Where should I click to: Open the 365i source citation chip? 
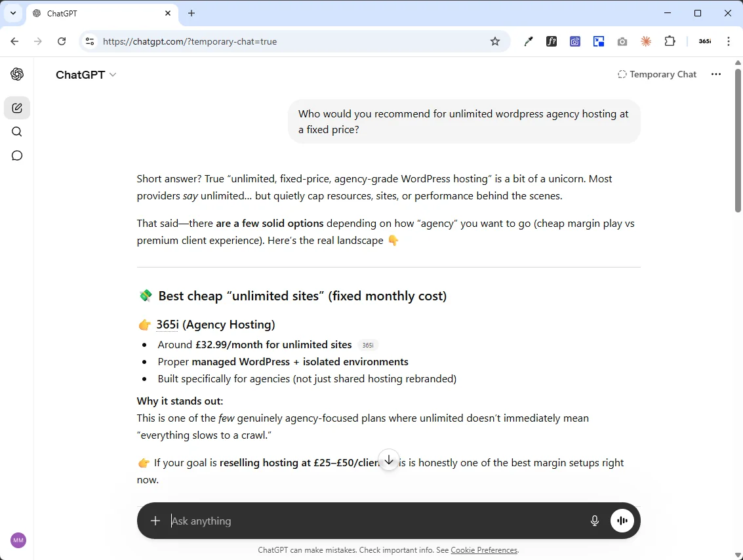point(368,346)
